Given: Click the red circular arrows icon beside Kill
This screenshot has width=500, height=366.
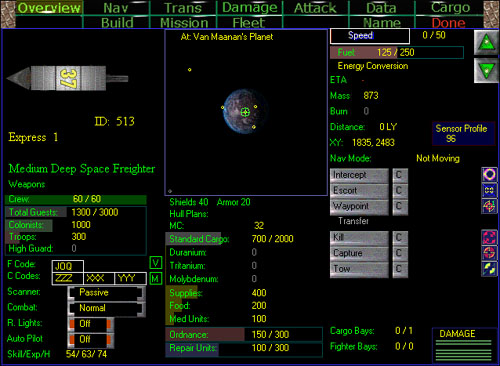Looking at the screenshot, I should pos(489,237).
